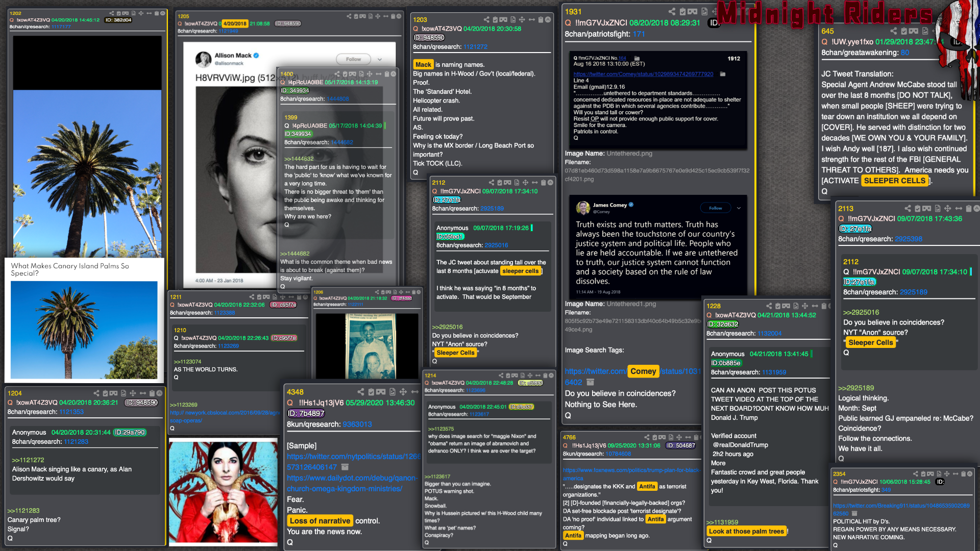Click the clipboard-check icon on post 4348
The width and height of the screenshot is (980, 551).
pos(371,392)
